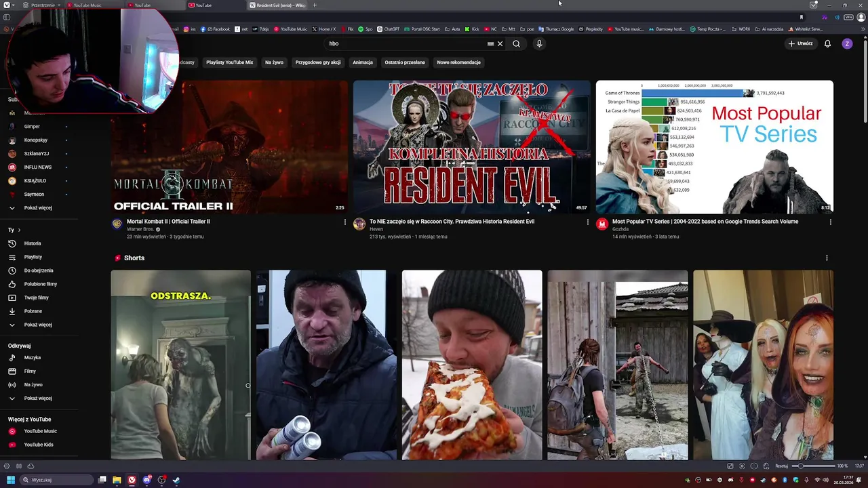The image size is (868, 488).
Task: Expand Pokaż więcej under Odkrywaj
Action: pyautogui.click(x=39, y=398)
